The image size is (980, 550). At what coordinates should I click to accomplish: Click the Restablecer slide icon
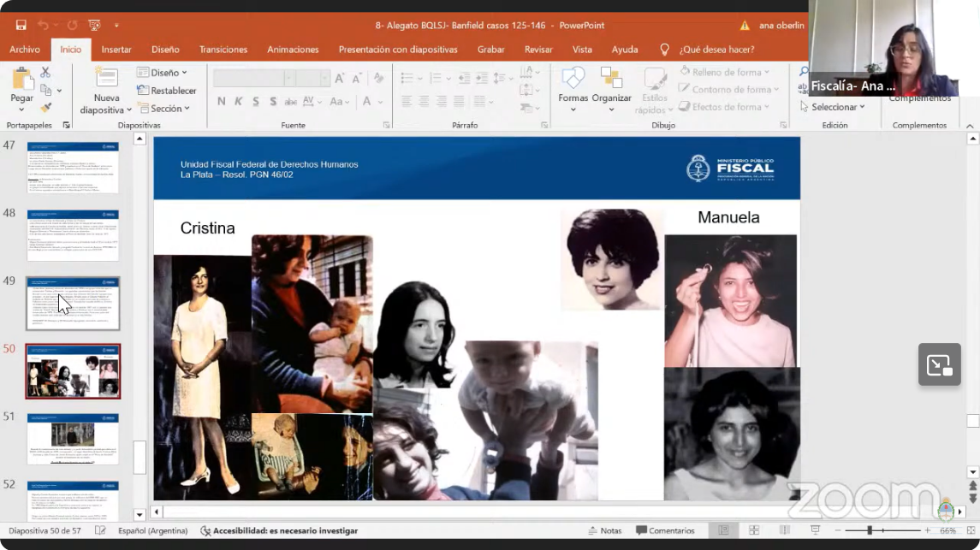tap(167, 91)
